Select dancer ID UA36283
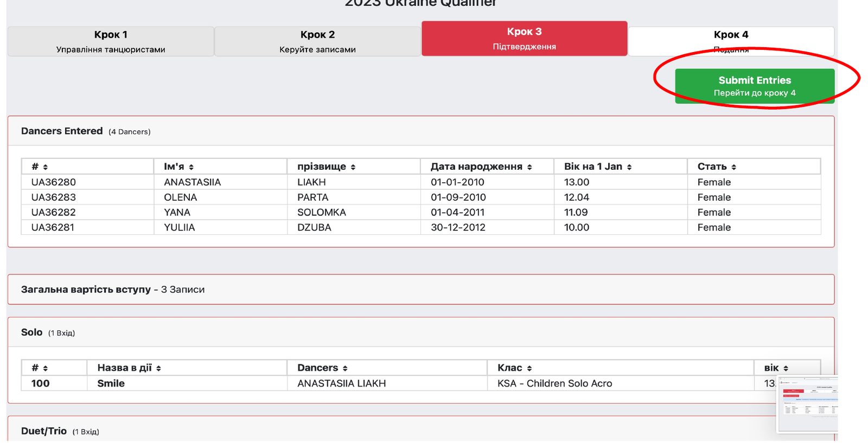This screenshot has width=868, height=448. tap(53, 197)
